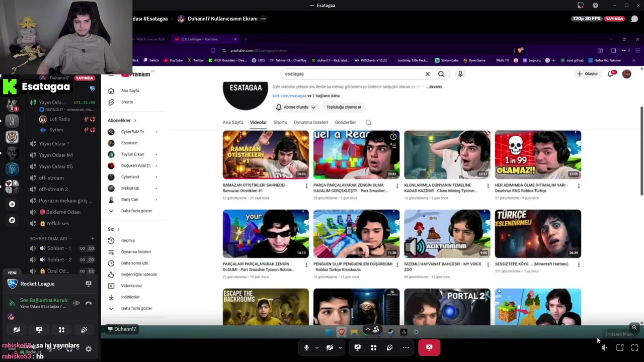This screenshot has width=644, height=362.
Task: Click channel search magnifier next to Gönderiler
Action: tap(368, 122)
